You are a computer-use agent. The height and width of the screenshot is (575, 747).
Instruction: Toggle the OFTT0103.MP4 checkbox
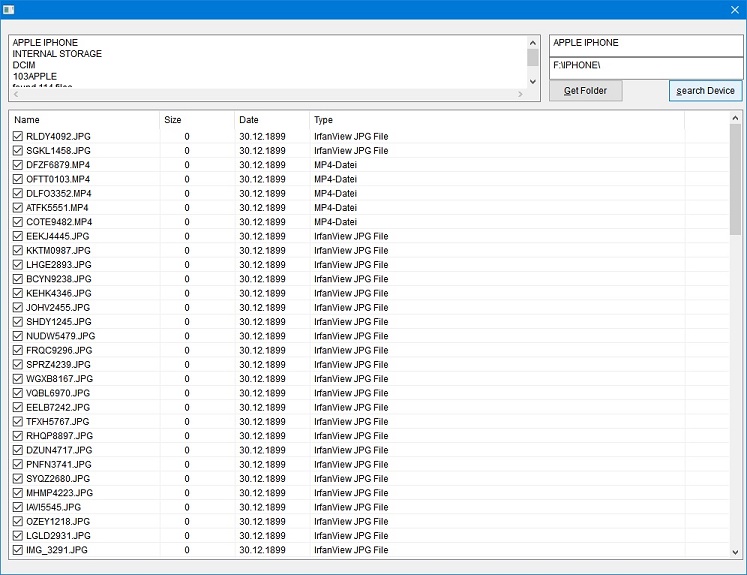click(x=18, y=179)
